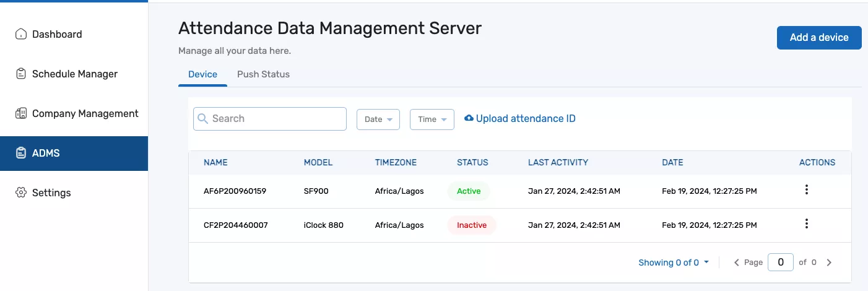Open the Showing 0 of 0 dropdown

click(674, 263)
